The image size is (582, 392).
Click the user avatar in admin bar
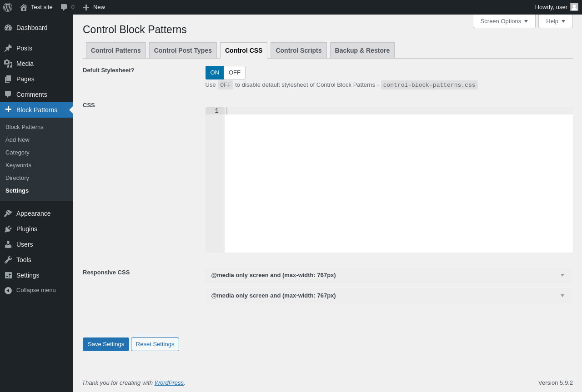coord(574,7)
